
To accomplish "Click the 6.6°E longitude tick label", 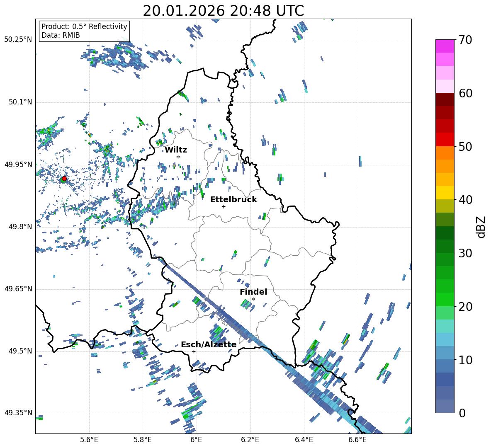I will click(357, 440).
